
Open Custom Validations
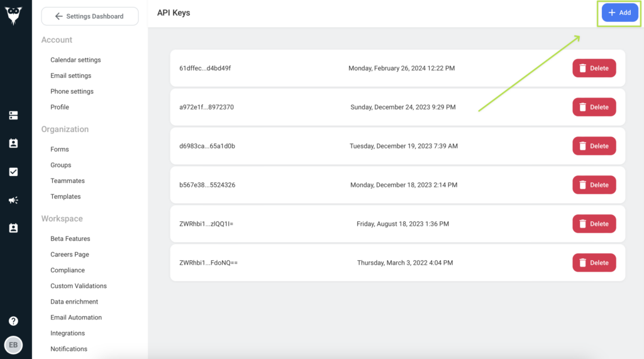[x=79, y=286]
